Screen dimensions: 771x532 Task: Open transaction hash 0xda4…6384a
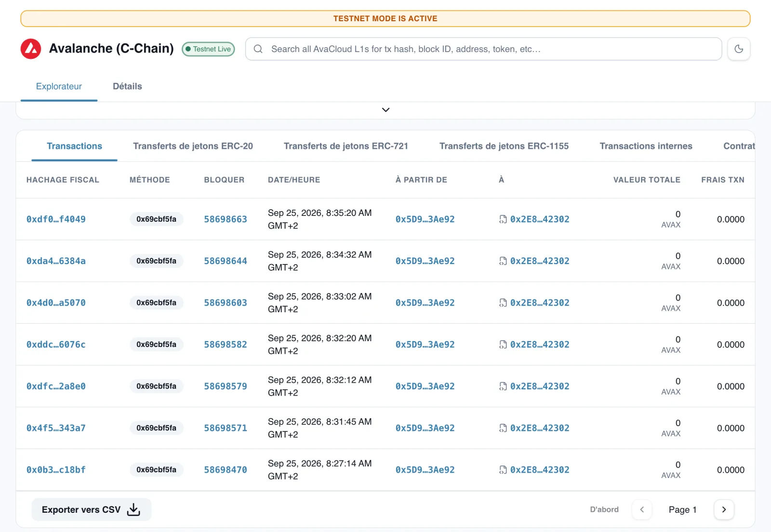tap(56, 261)
